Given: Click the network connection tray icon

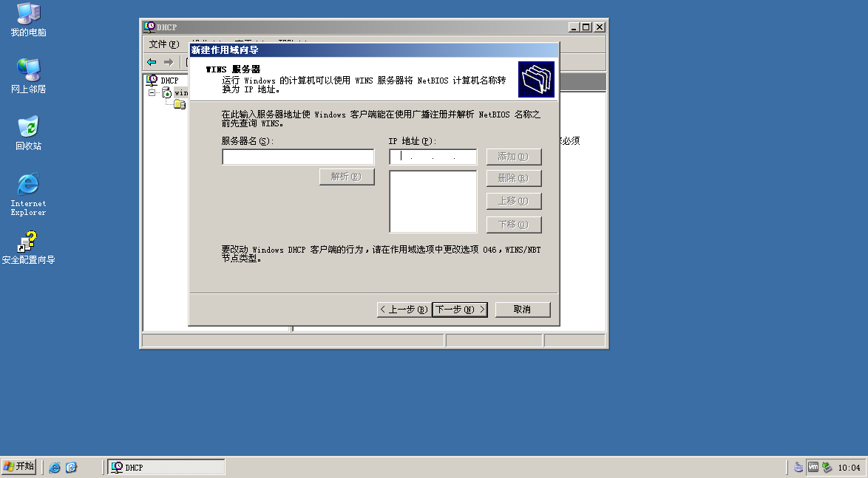Looking at the screenshot, I should click(x=827, y=467).
